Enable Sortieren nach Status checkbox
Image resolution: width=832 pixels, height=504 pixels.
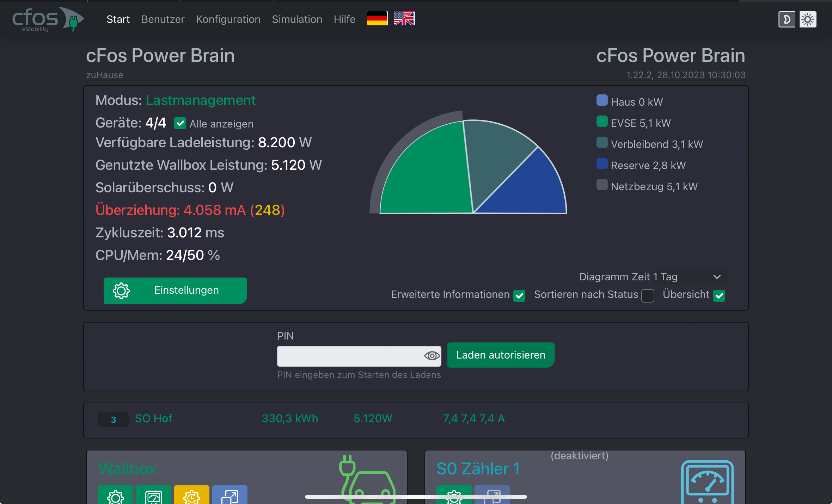(x=648, y=295)
